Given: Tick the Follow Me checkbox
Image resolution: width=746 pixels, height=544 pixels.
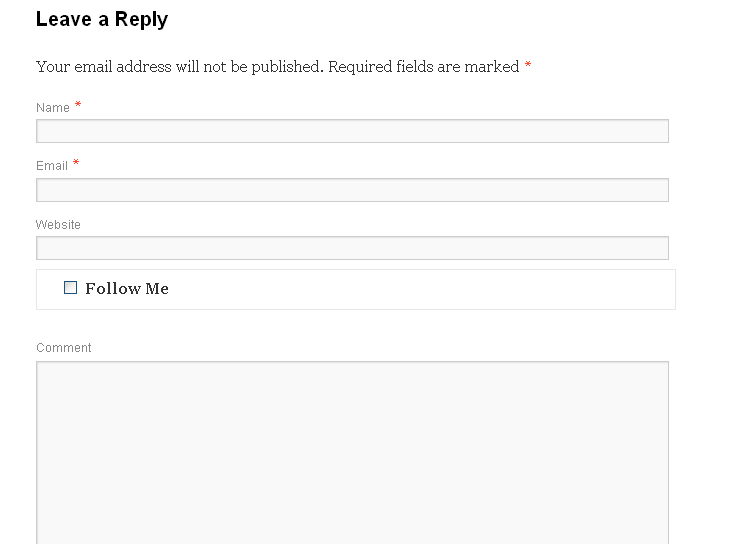Looking at the screenshot, I should click(x=70, y=288).
